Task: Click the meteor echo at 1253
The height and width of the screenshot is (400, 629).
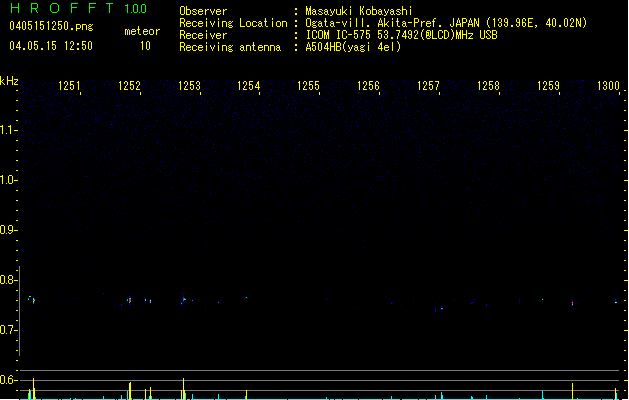Action: pos(184,299)
